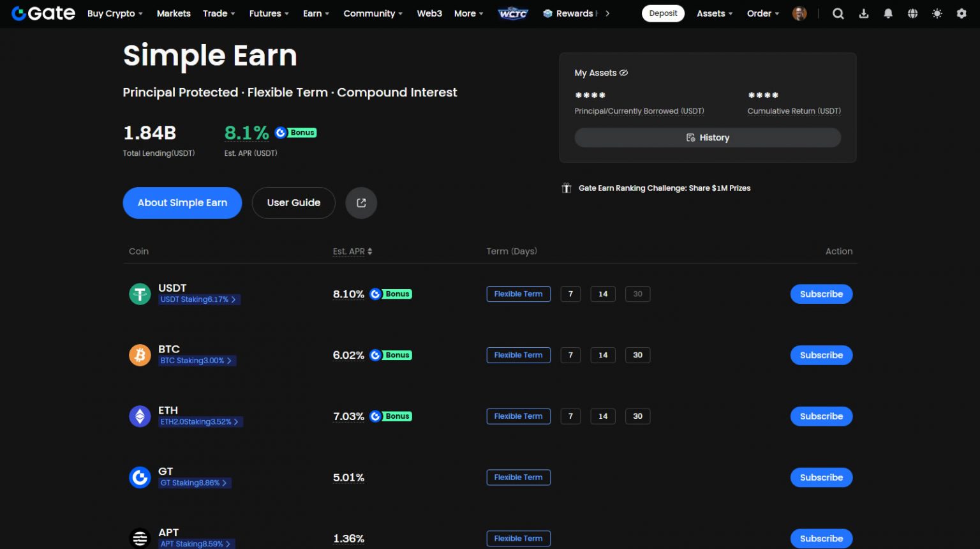
Task: Select Flexible Term for APT
Action: 519,538
